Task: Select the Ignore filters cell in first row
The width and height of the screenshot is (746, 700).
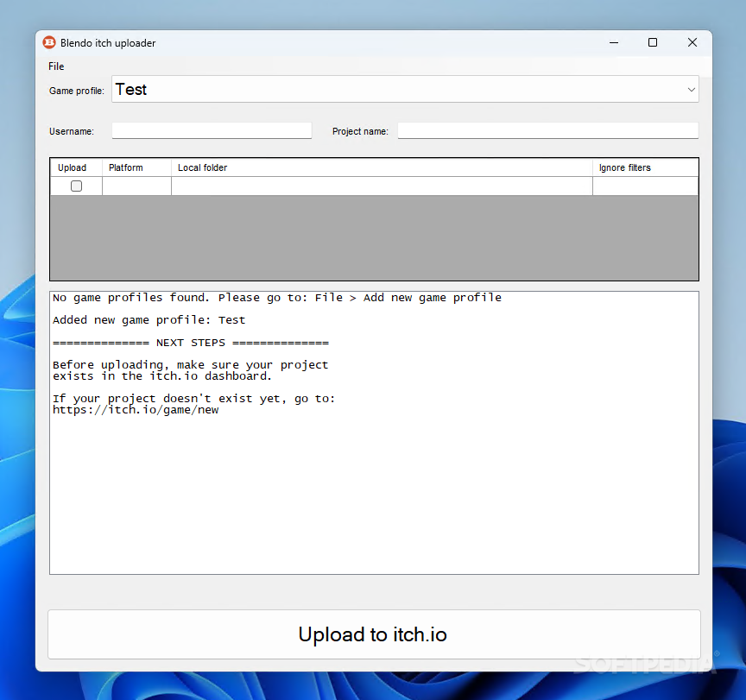Action: (x=646, y=186)
